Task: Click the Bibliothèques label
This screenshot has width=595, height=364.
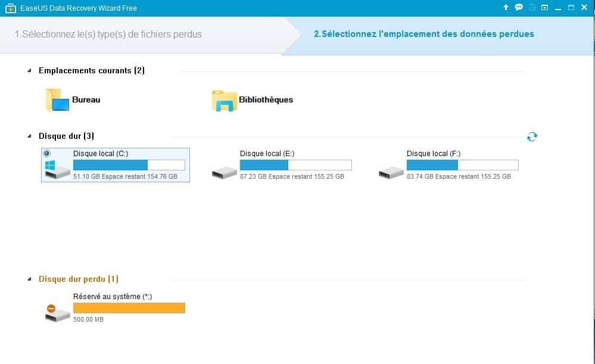Action: (266, 100)
